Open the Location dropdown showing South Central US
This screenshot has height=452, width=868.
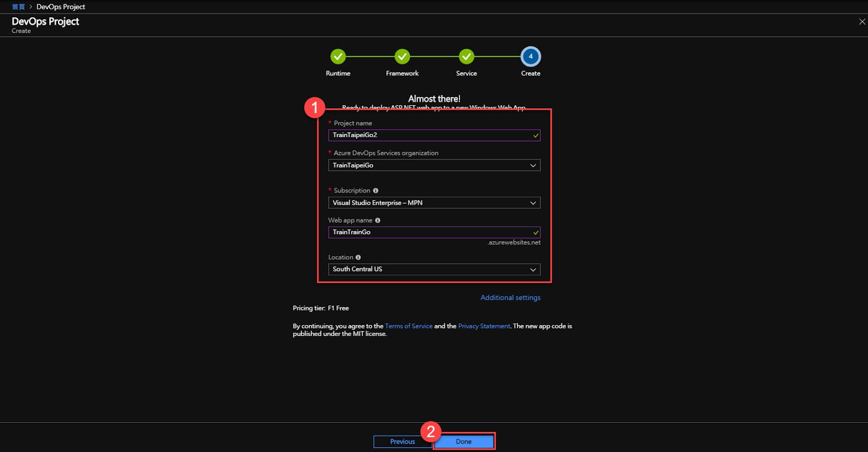click(434, 269)
